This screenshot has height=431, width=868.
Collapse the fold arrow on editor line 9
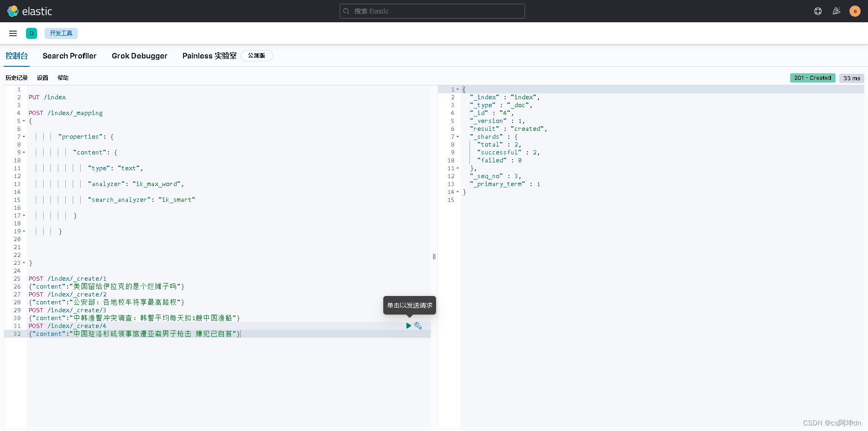pos(24,153)
